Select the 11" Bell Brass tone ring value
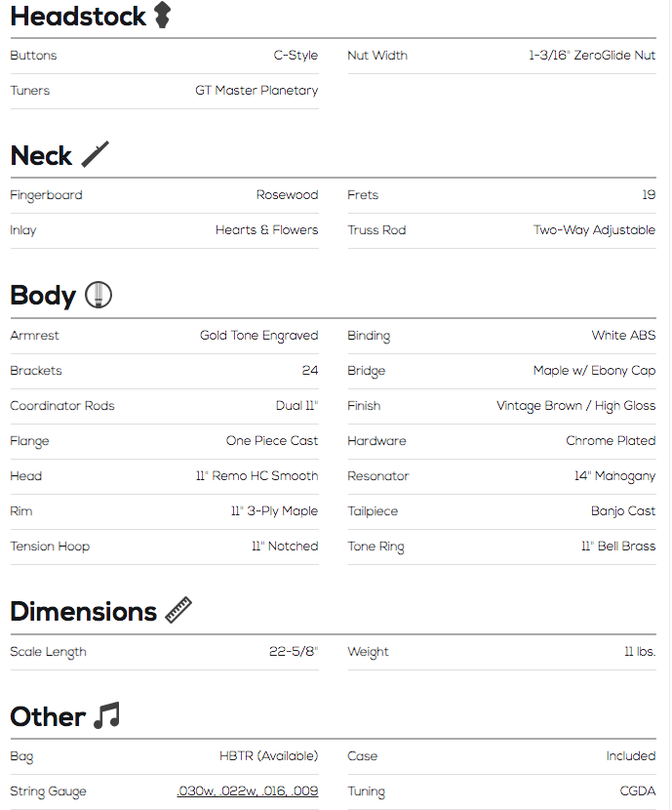 pyautogui.click(x=618, y=547)
